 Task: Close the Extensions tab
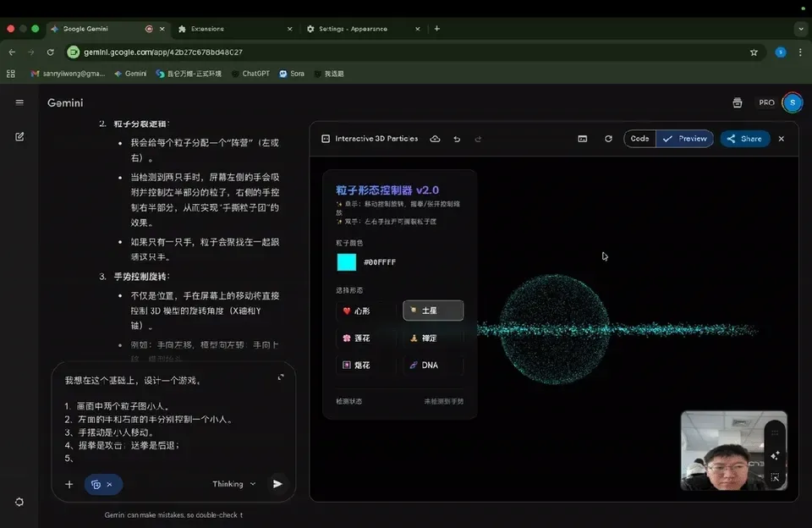(289, 29)
